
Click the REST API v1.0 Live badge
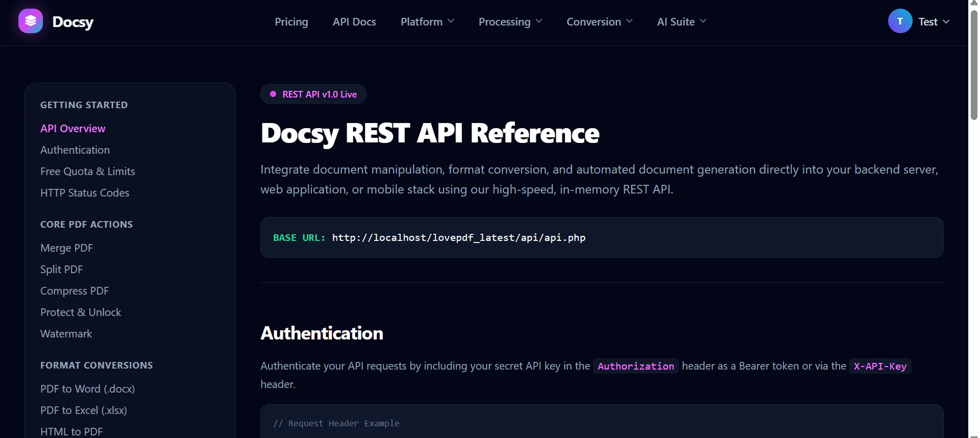[x=313, y=94]
